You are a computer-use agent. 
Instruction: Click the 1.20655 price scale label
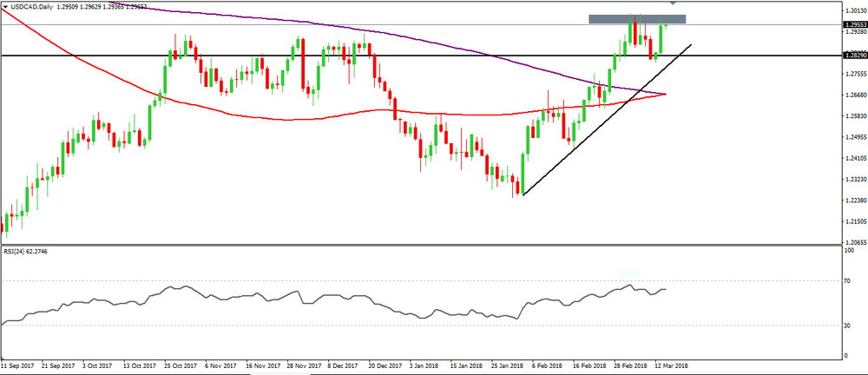click(855, 243)
